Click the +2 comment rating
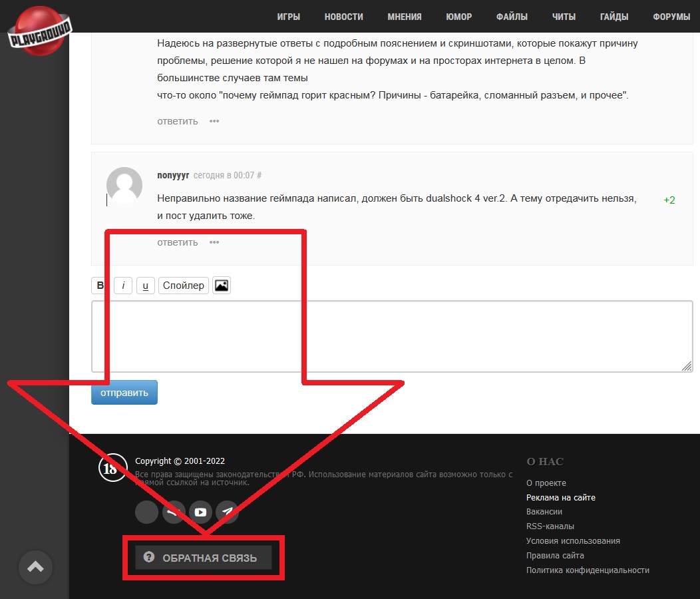The image size is (700, 599). (669, 200)
